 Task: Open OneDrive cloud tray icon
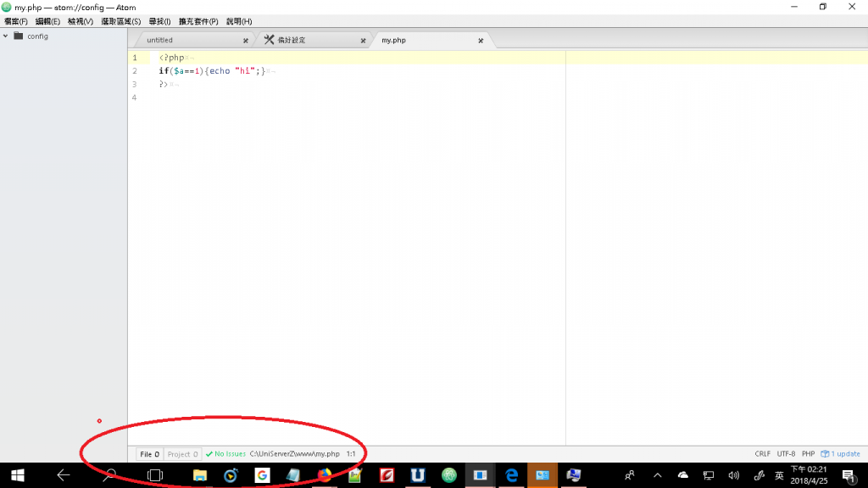[683, 475]
